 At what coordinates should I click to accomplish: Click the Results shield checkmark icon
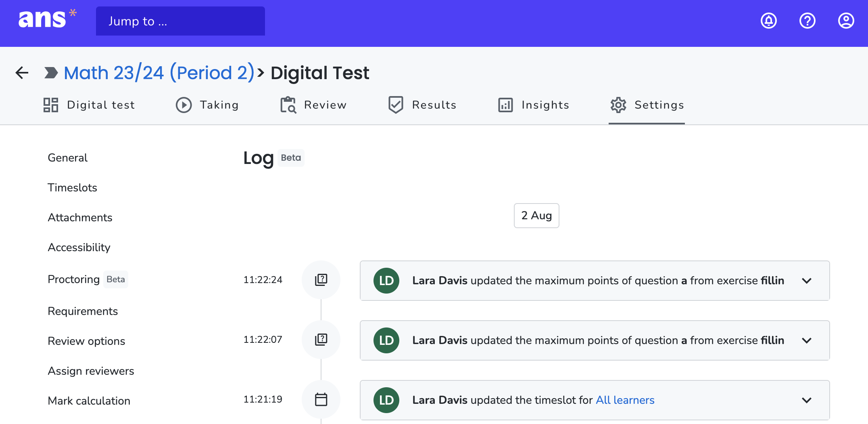(395, 105)
